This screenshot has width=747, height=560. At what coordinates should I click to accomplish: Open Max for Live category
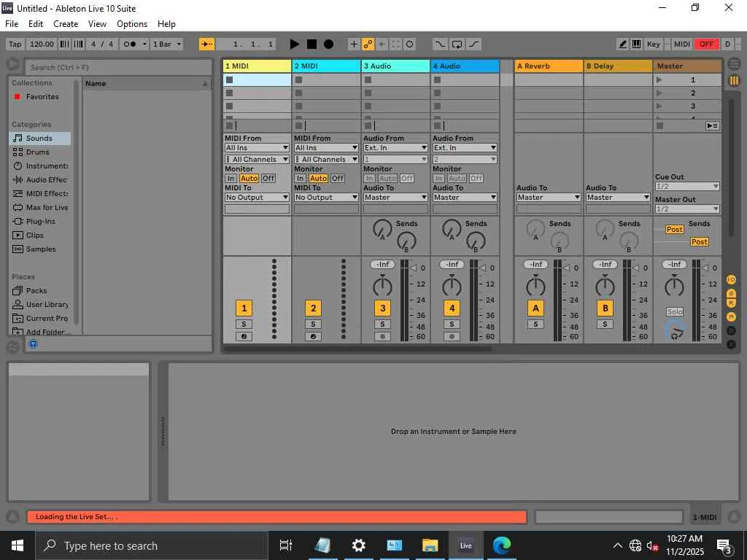click(39, 207)
